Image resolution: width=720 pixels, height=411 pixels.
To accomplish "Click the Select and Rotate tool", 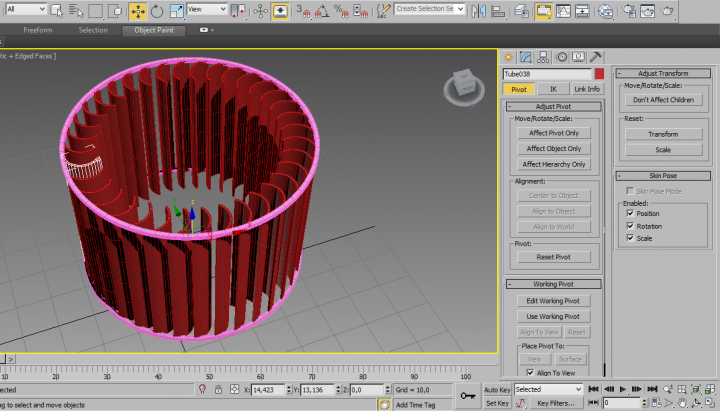I will pos(156,11).
